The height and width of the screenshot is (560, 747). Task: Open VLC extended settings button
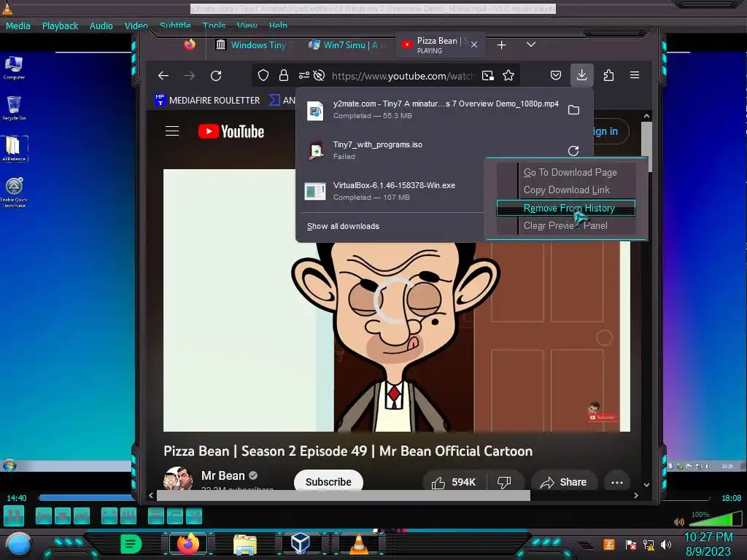[x=128, y=516]
